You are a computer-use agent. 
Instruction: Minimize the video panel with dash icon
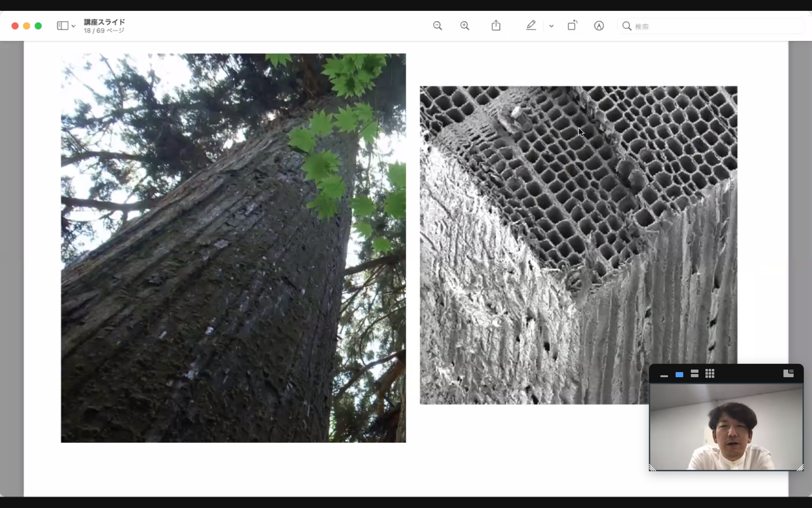click(664, 376)
